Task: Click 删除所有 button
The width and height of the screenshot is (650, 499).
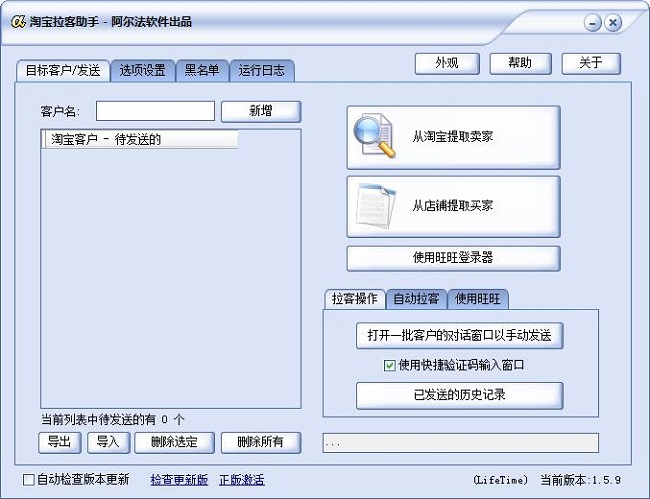Action: [261, 442]
